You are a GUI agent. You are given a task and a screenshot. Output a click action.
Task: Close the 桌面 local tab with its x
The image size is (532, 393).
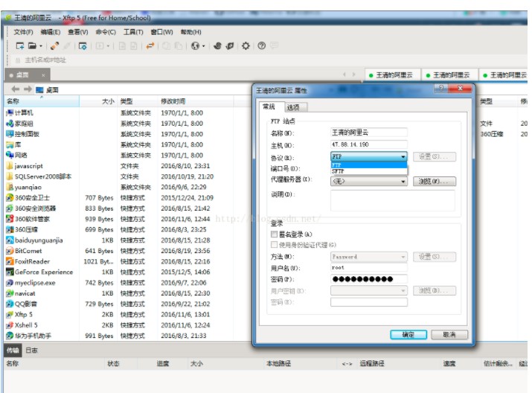(x=43, y=75)
